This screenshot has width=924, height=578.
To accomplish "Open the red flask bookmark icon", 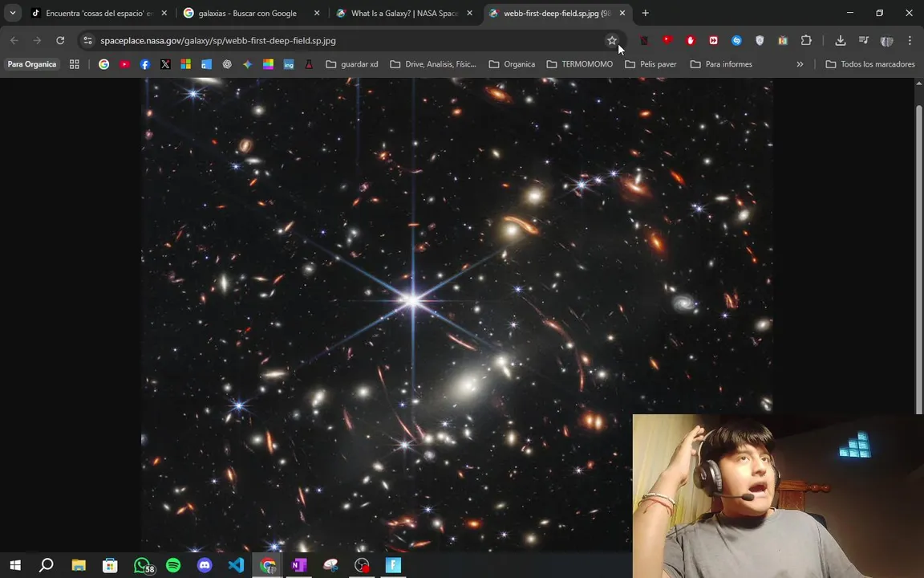I will pyautogui.click(x=309, y=64).
